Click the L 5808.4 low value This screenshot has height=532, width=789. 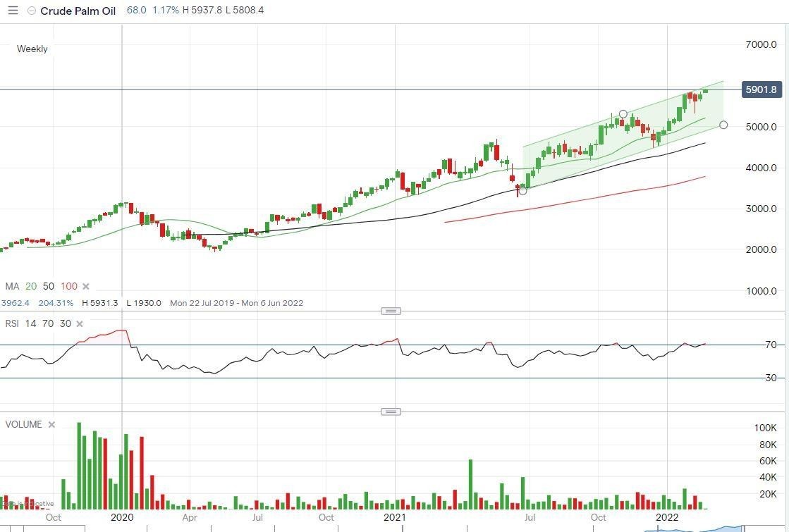pyautogui.click(x=245, y=10)
